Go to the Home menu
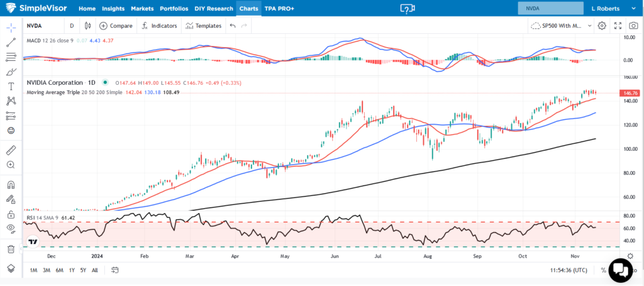Screen dimensions: 644x286 (x=87, y=8)
